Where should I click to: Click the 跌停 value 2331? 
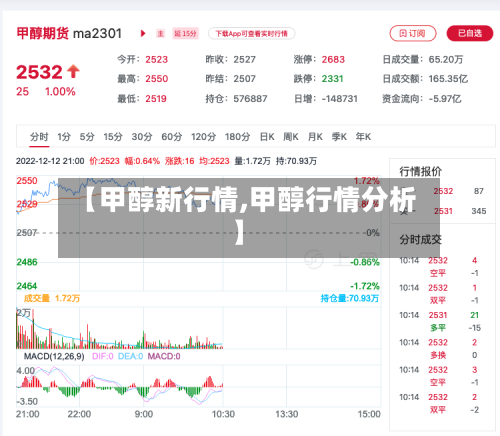pyautogui.click(x=332, y=79)
